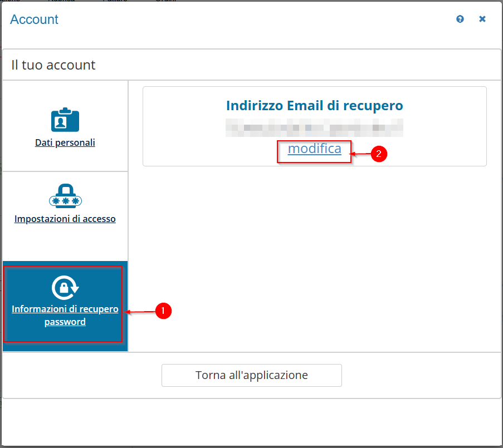Close the Account dialog with the X
Viewport: 503px width, 448px height.
[x=482, y=19]
